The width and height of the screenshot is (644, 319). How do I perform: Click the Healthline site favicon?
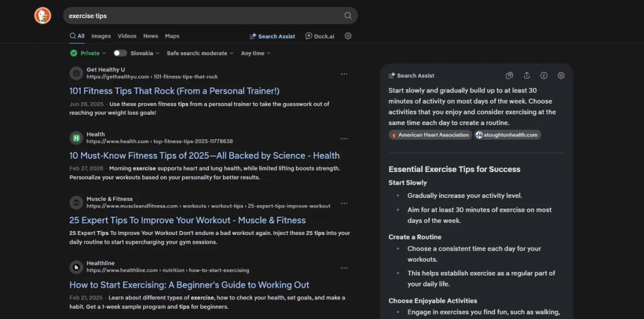(x=76, y=267)
